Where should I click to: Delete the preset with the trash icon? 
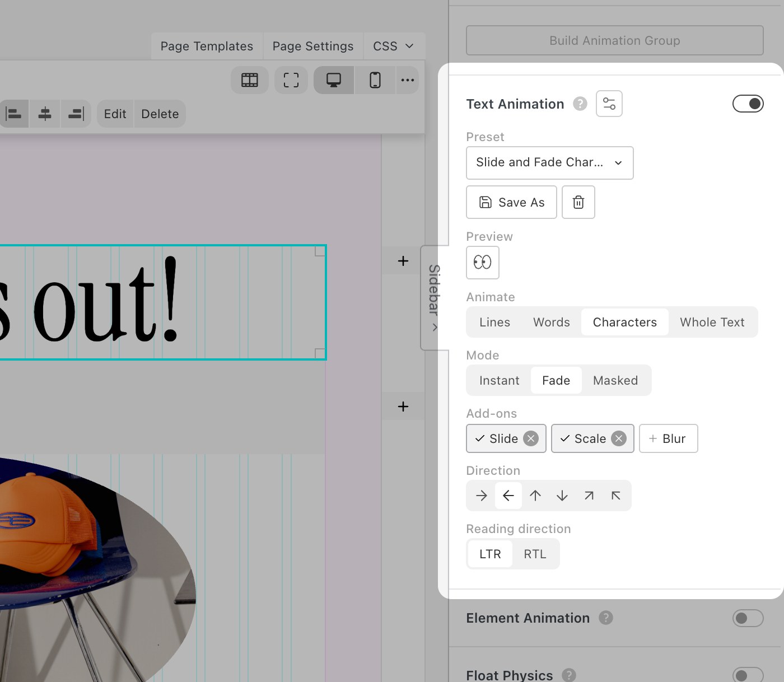click(x=578, y=202)
